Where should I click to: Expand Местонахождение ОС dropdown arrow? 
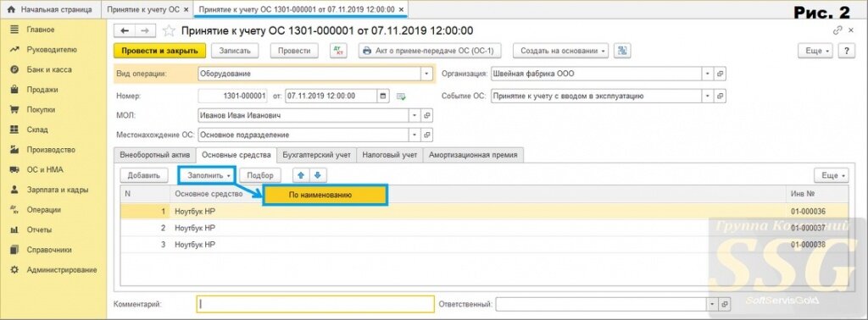coord(415,135)
